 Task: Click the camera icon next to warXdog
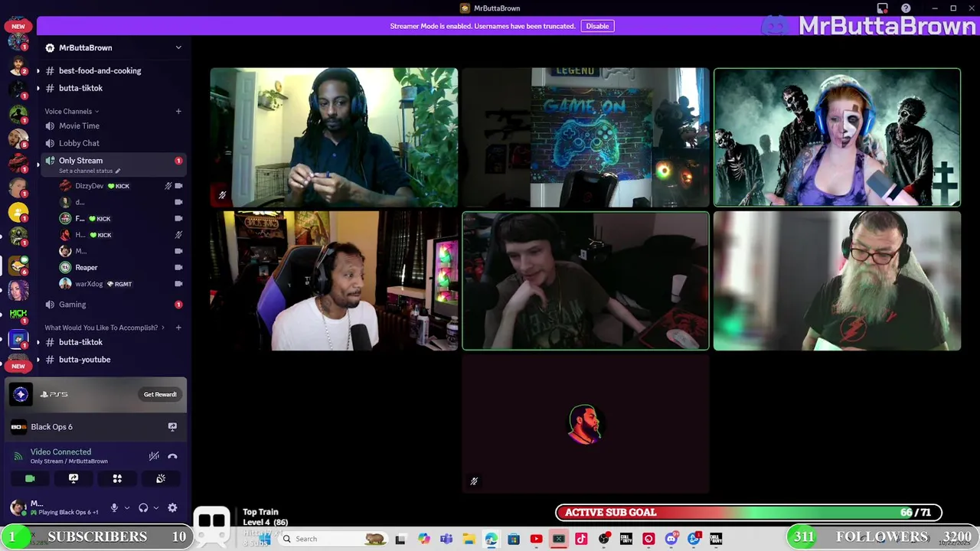178,284
